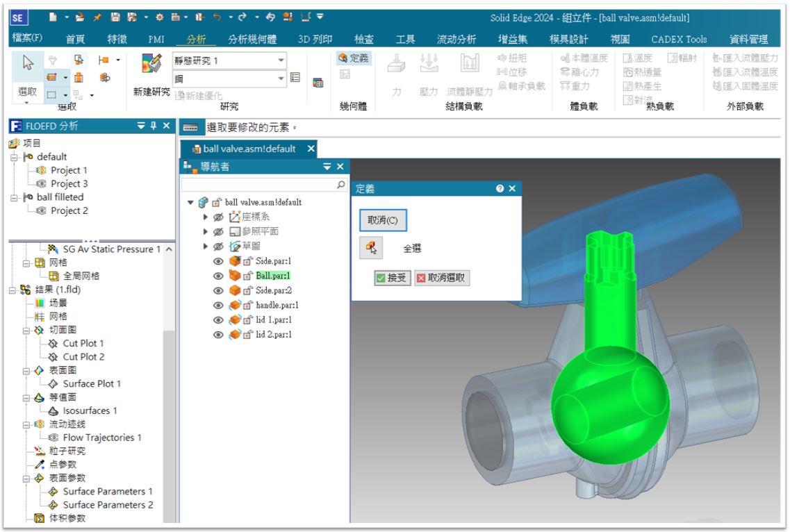Click the select-all cursor icon in the Define dialog
Screen dimensions: 790x532
click(371, 248)
